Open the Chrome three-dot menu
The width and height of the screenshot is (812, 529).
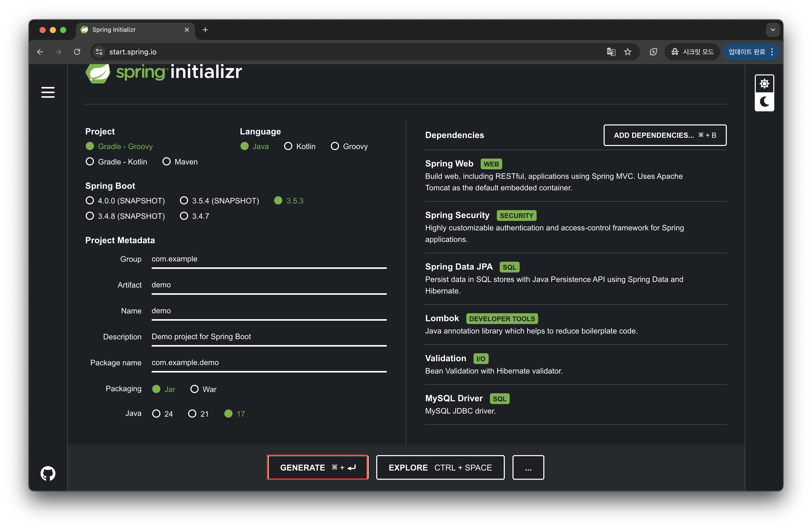point(772,52)
